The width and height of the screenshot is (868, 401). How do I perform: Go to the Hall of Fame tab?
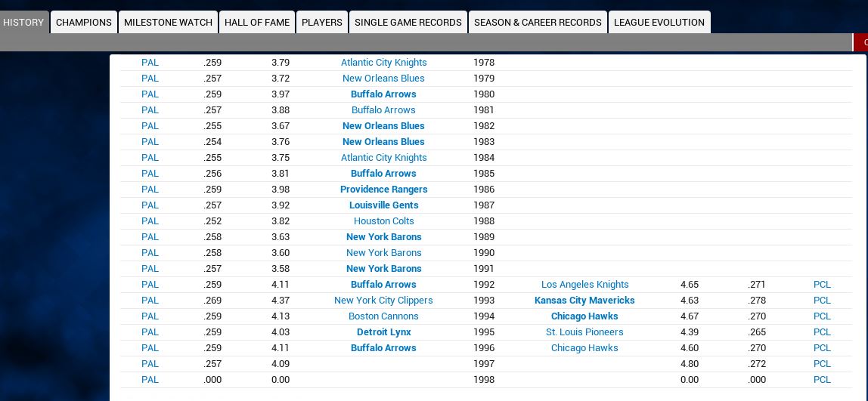[x=257, y=23]
